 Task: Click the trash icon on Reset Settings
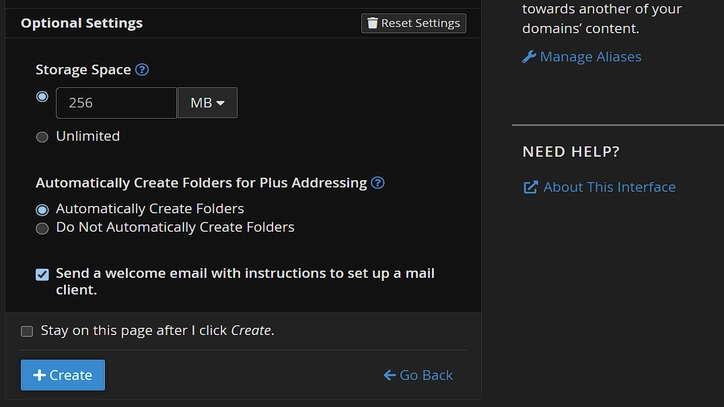(373, 23)
